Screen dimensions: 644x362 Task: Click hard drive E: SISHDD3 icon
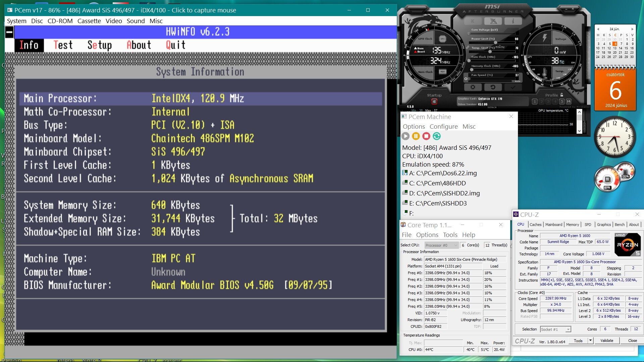click(x=405, y=203)
